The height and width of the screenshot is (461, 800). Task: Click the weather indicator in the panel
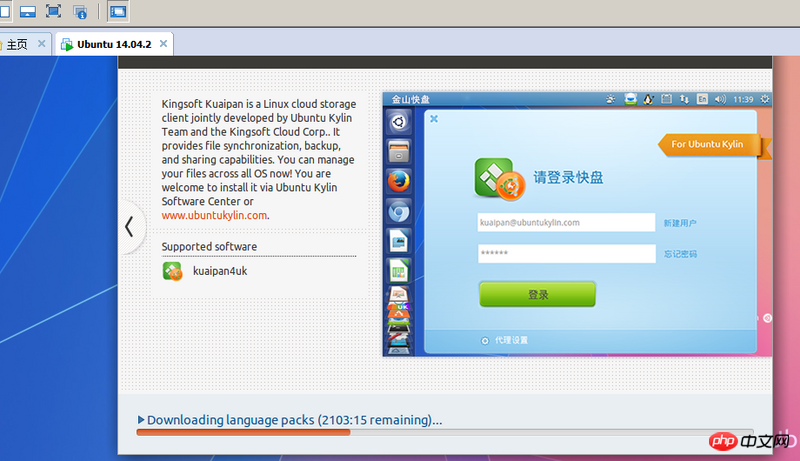pyautogui.click(x=610, y=99)
